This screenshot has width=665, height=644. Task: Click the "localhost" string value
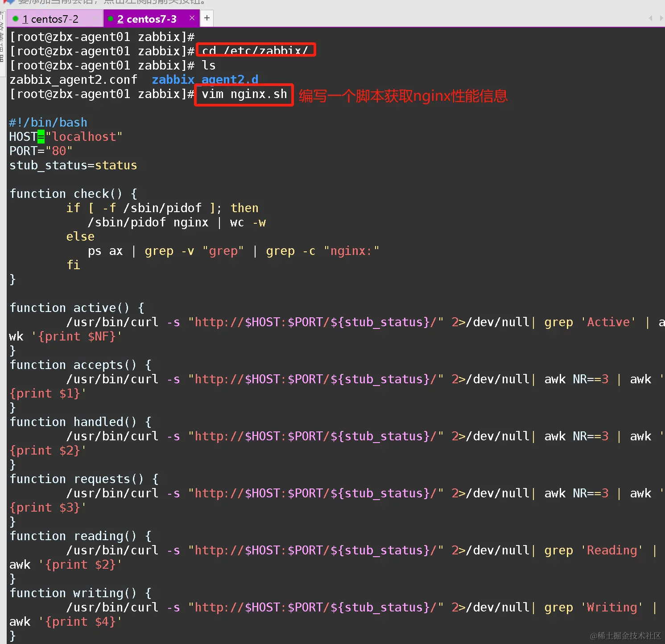point(84,137)
